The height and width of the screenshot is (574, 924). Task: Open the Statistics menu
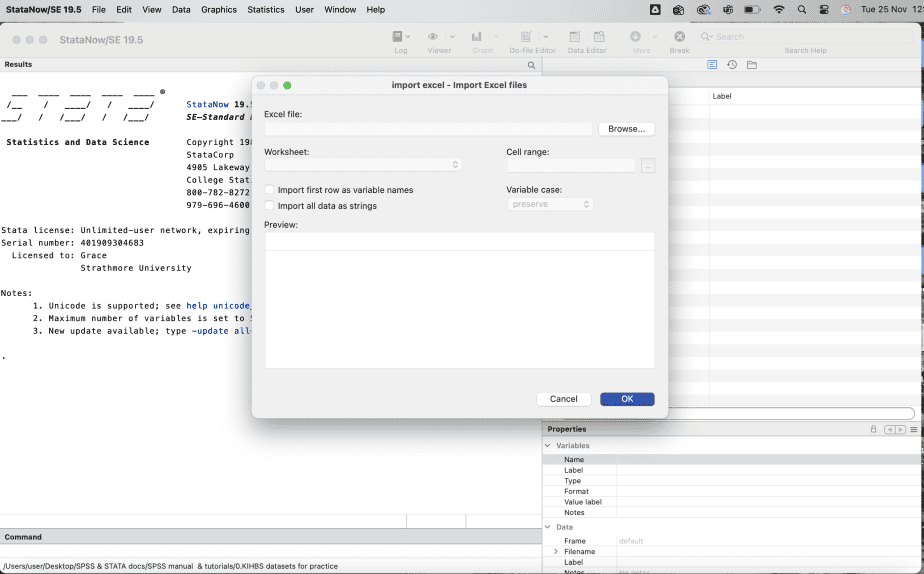[x=266, y=10]
